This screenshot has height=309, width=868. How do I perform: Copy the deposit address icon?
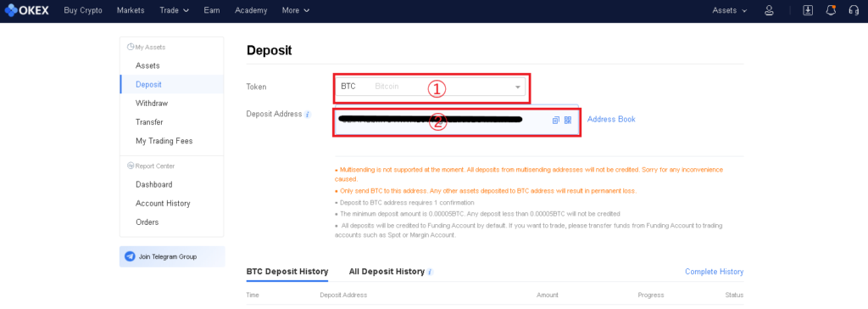coord(556,120)
